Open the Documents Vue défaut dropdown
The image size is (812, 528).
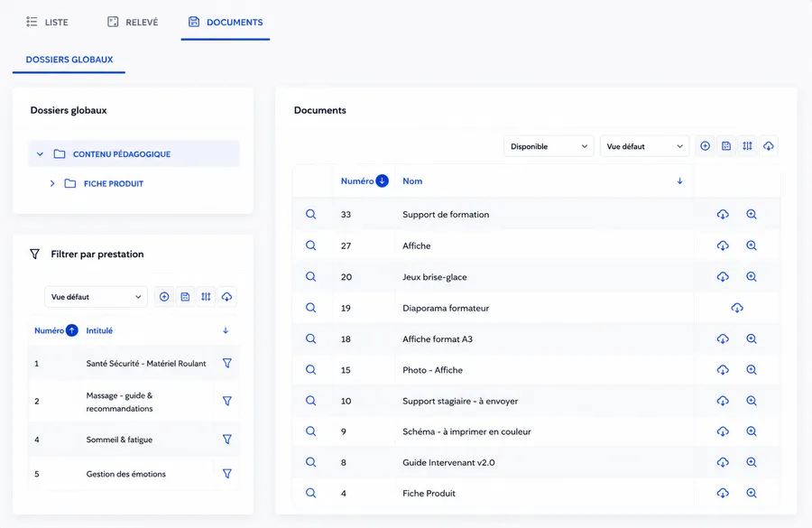tap(645, 146)
